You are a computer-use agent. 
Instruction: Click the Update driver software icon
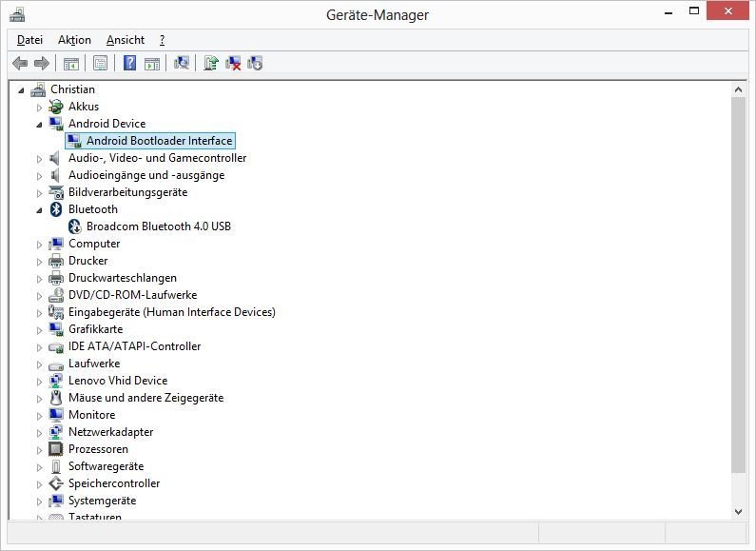(211, 63)
